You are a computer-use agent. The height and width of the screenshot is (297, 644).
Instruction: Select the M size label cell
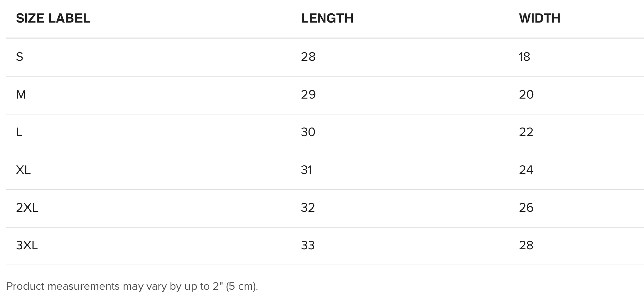point(21,95)
